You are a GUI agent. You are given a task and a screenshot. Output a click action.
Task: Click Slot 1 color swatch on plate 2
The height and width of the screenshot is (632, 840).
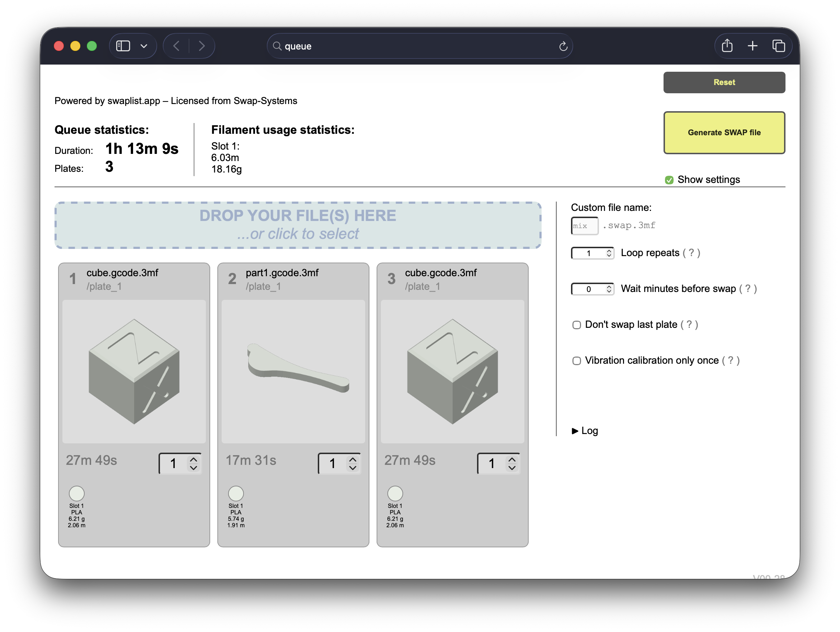click(x=235, y=494)
